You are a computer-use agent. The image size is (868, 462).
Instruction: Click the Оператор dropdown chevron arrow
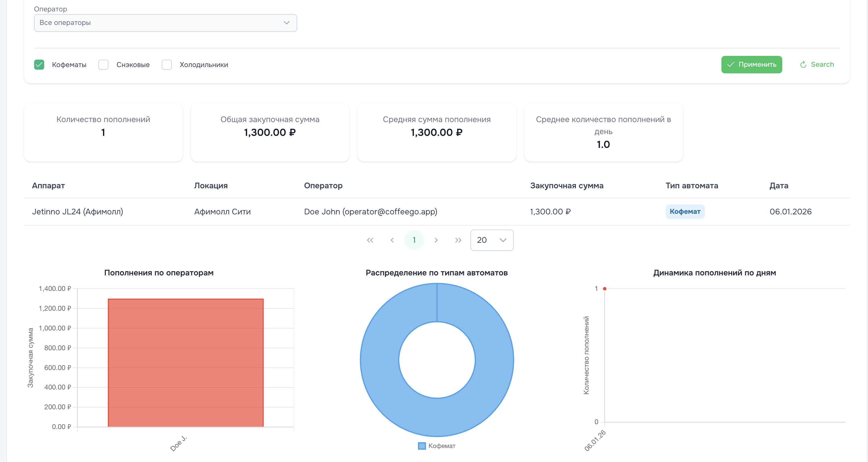[x=286, y=23]
